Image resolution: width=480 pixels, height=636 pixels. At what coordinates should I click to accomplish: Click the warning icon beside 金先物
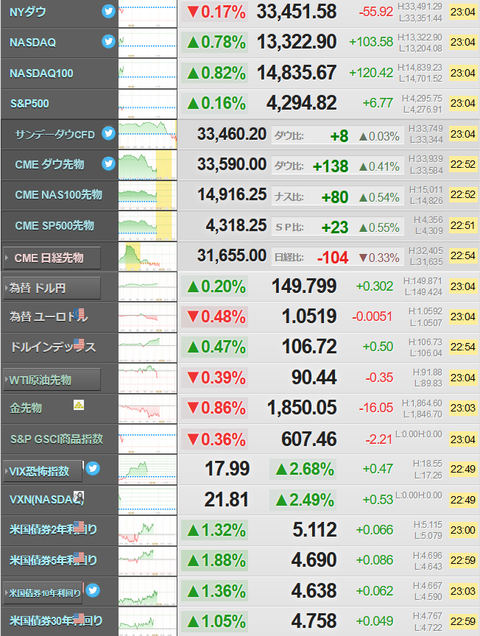click(79, 405)
